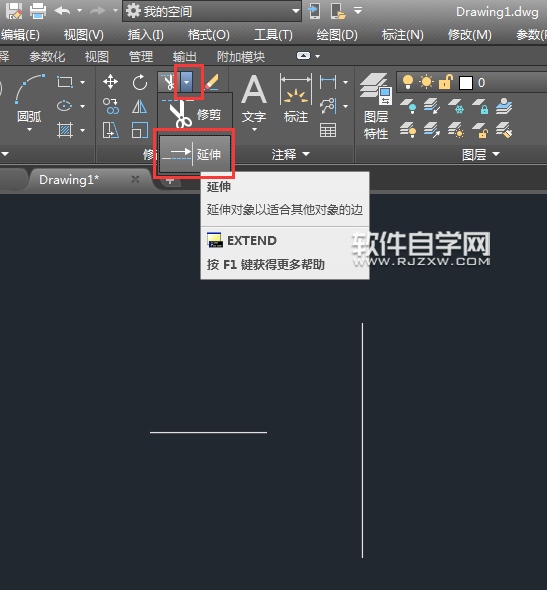Expand the 注释 panel dropdown
This screenshot has height=590, width=547.
[306, 154]
